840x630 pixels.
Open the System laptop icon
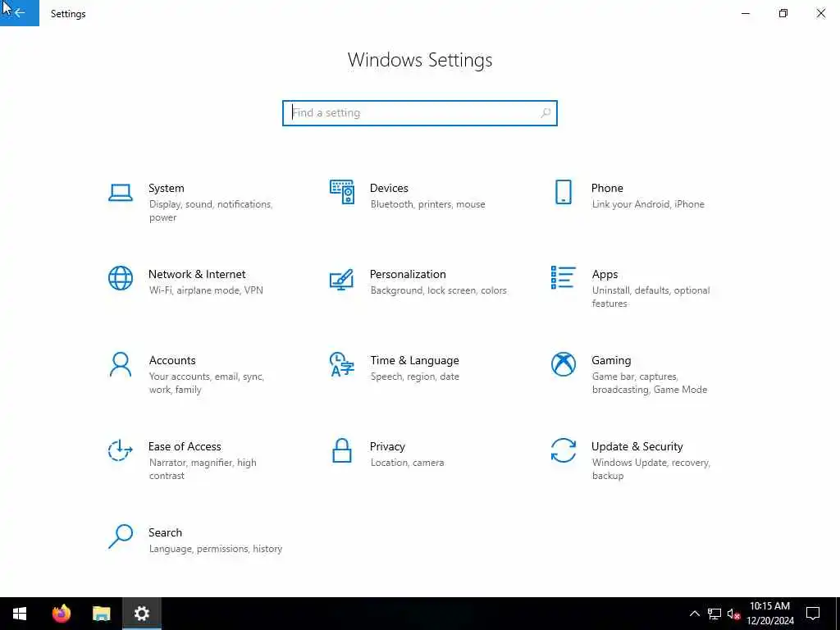pos(121,192)
